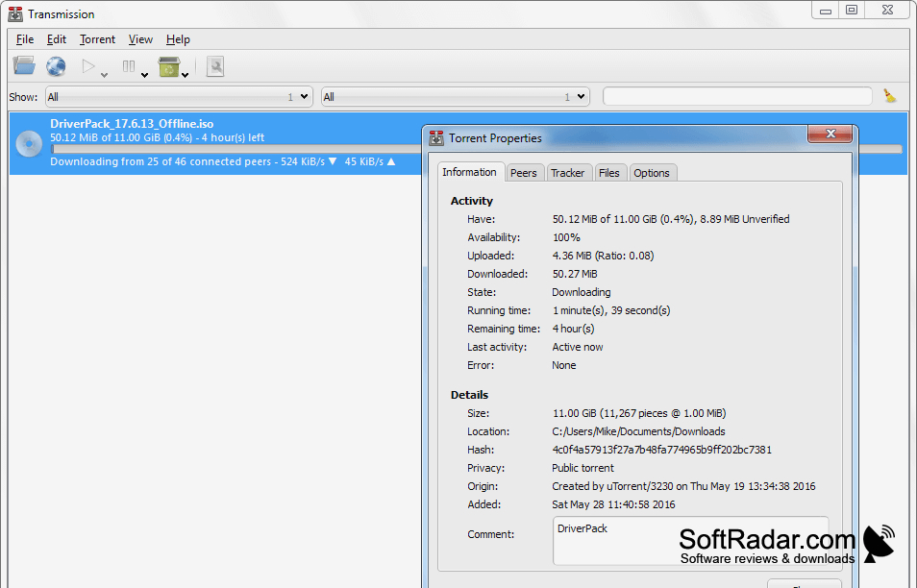This screenshot has height=588, width=917.
Task: Click the globe Open URL icon
Action: point(56,66)
